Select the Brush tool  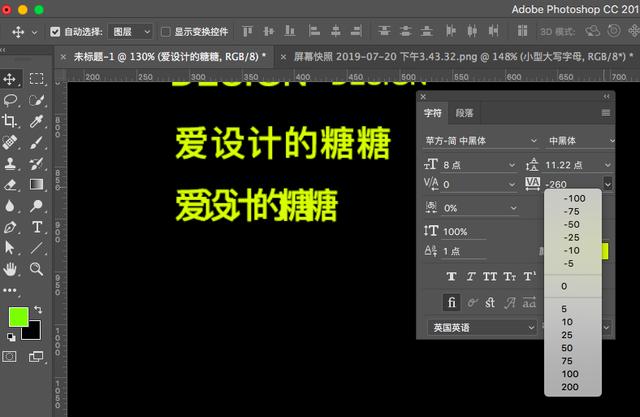click(x=36, y=142)
